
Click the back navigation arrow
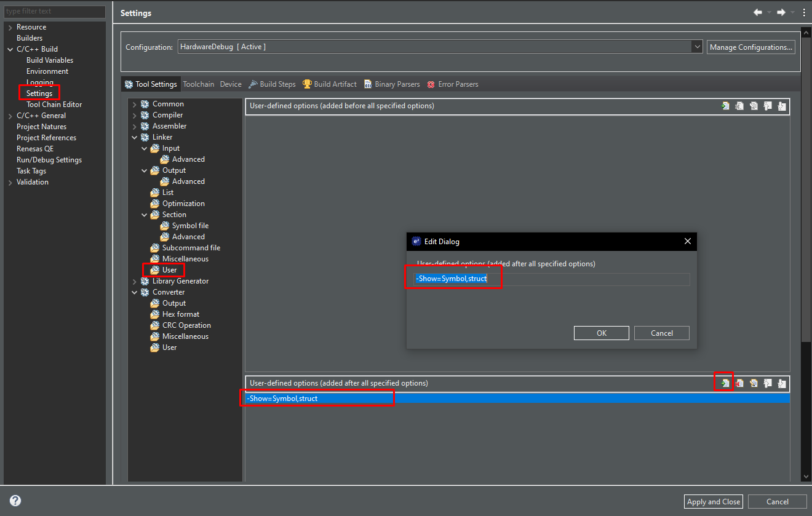click(x=758, y=13)
